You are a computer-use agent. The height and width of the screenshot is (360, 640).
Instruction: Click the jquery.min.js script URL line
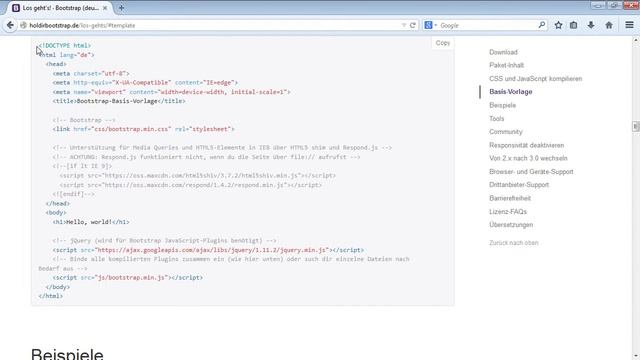(x=208, y=250)
